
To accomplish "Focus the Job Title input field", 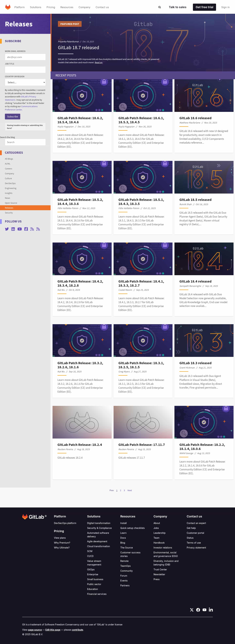I will (25, 70).
